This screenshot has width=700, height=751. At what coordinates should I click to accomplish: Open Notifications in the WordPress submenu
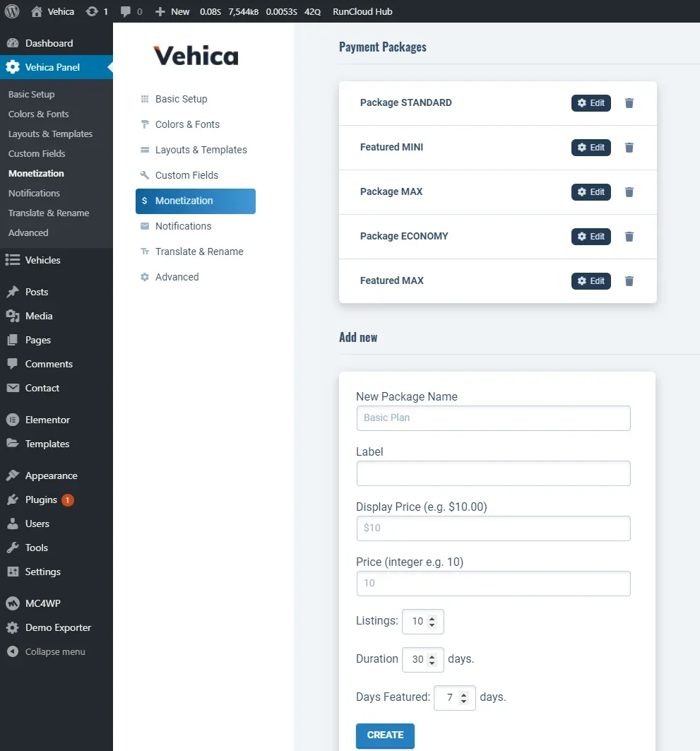point(34,193)
